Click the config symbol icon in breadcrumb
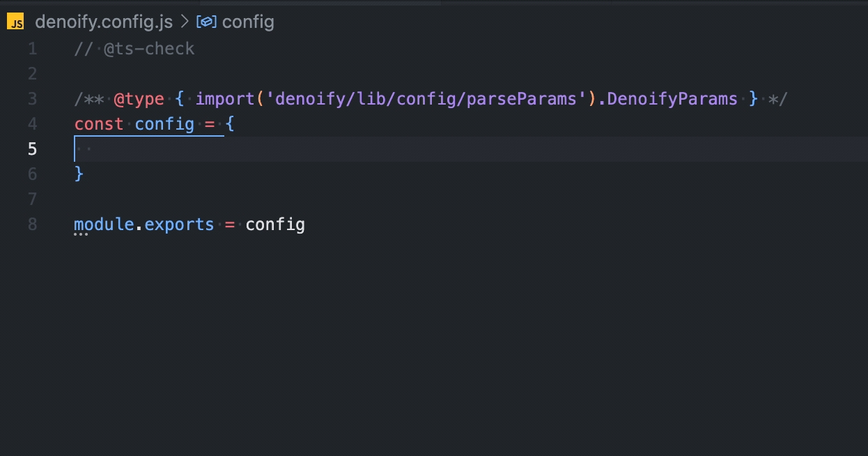This screenshot has height=456, width=868. click(x=207, y=22)
